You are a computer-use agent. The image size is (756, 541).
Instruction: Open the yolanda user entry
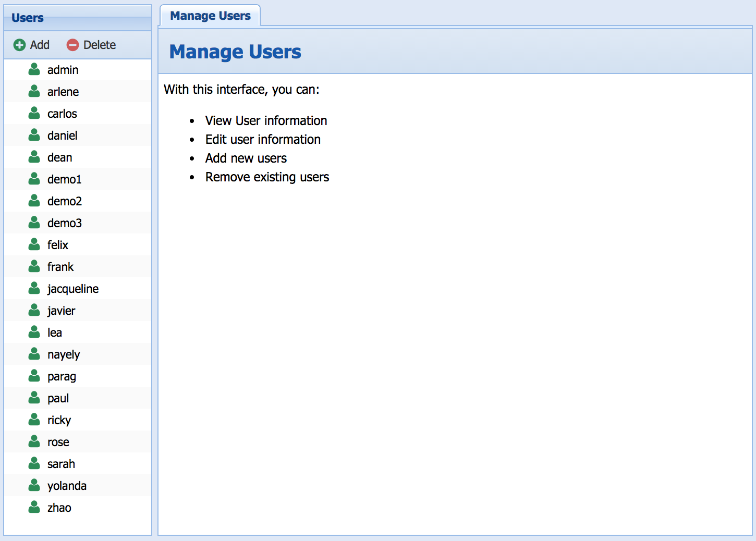pyautogui.click(x=67, y=486)
